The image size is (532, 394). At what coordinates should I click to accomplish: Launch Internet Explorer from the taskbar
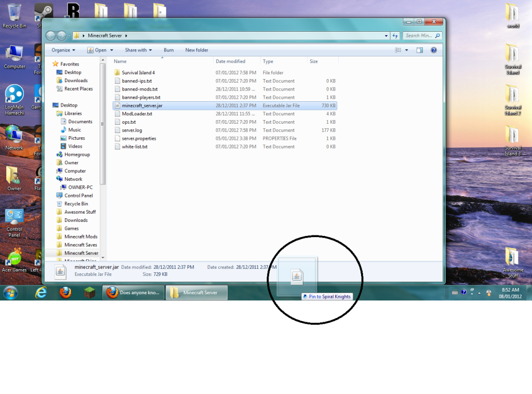tap(41, 293)
